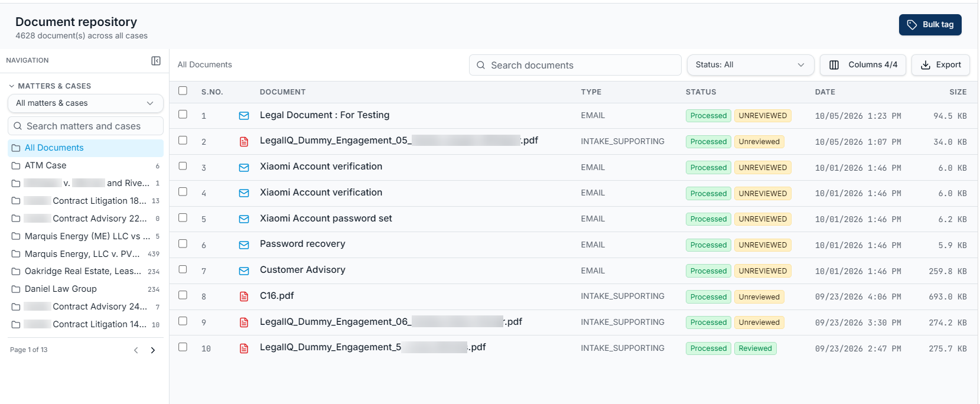Open Contract Litigation 14... matter
Screen dimensions: 980x404
[86, 325]
